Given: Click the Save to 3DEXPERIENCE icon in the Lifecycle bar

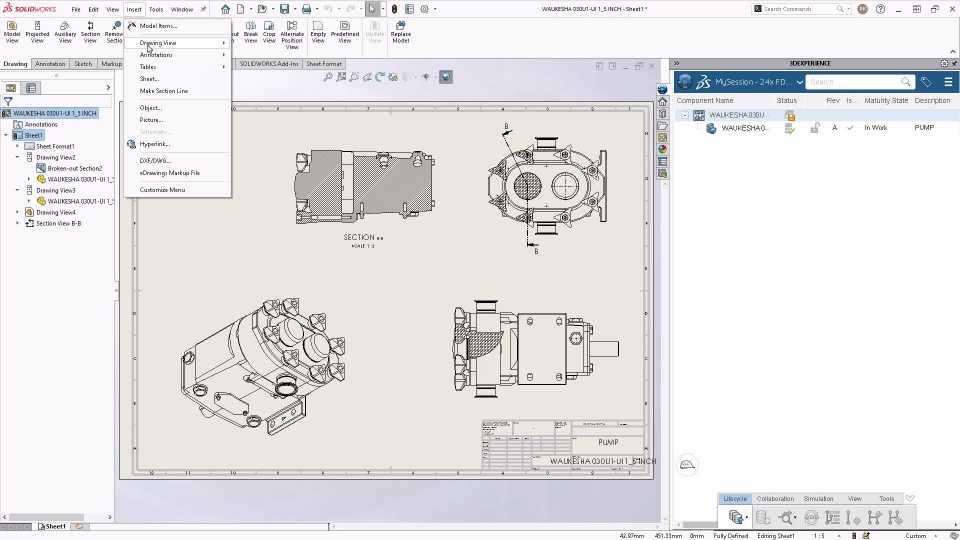Looking at the screenshot, I should (737, 517).
